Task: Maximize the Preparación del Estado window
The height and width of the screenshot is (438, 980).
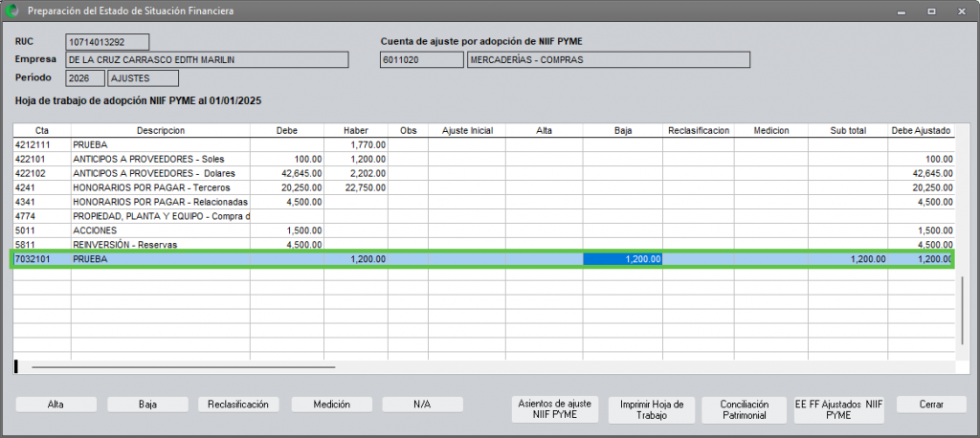Action: pyautogui.click(x=931, y=11)
